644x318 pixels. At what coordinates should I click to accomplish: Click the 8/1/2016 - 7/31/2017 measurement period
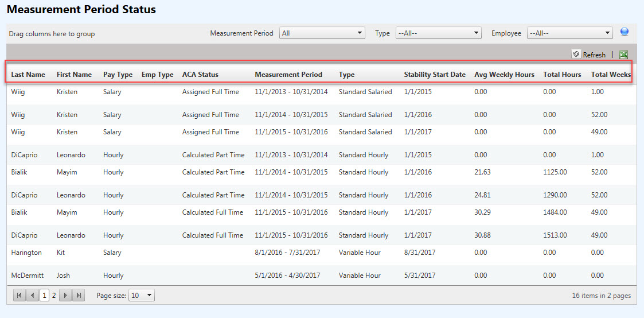tap(287, 252)
